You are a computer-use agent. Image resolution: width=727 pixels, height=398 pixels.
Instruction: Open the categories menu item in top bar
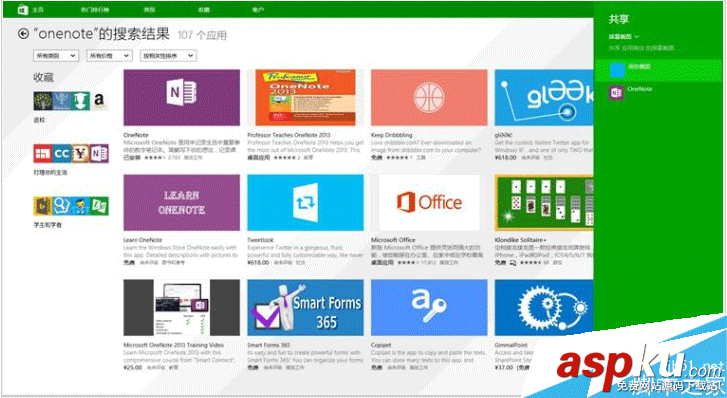point(149,9)
